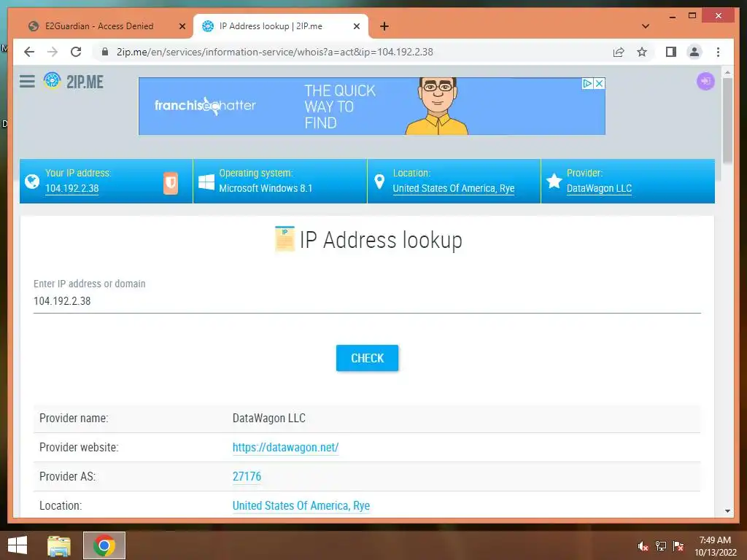747x560 pixels.
Task: Open Chrome profile menu
Action: (x=694, y=52)
